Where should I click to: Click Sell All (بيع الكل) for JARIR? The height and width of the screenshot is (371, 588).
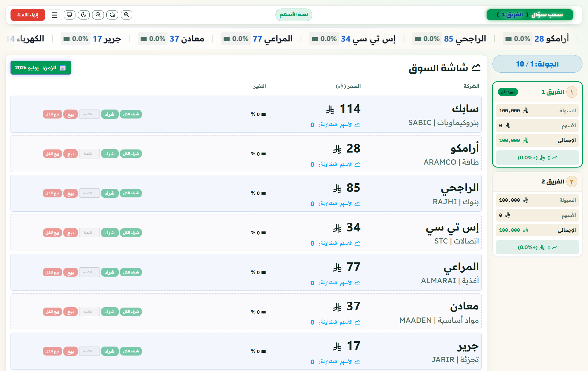click(x=52, y=351)
